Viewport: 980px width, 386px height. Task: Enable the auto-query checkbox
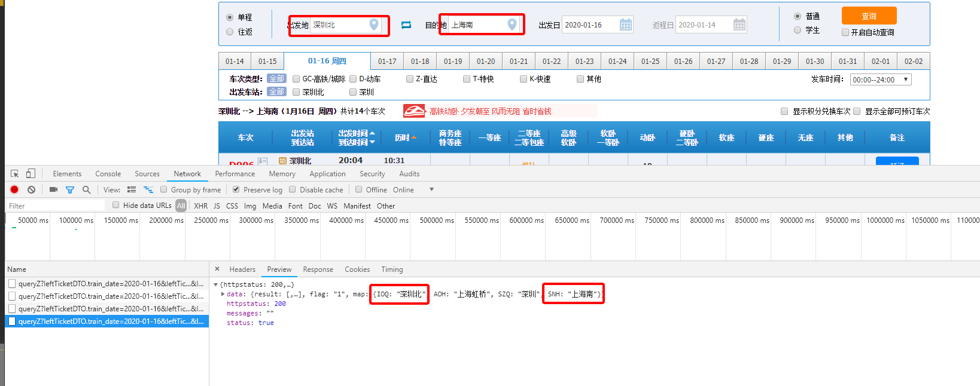(845, 32)
